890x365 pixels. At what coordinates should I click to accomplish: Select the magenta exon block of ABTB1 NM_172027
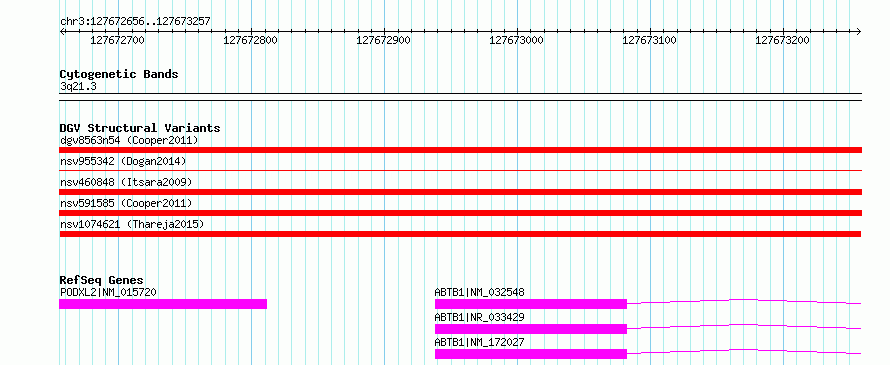point(531,354)
